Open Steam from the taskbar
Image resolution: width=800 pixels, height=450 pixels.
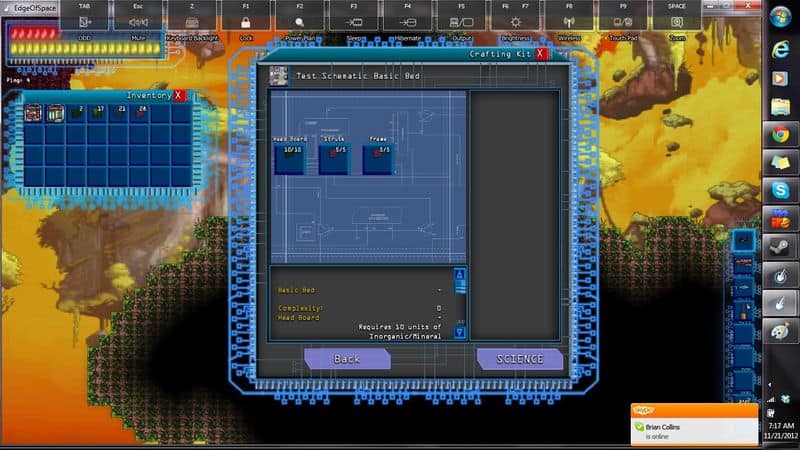pyautogui.click(x=780, y=247)
